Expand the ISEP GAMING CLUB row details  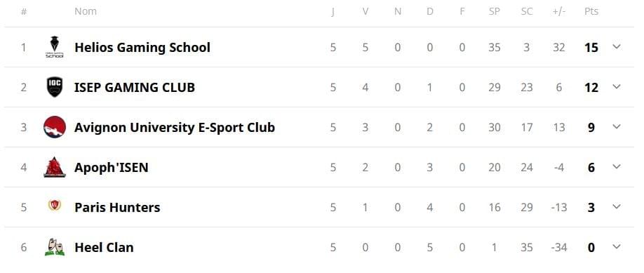(616, 87)
